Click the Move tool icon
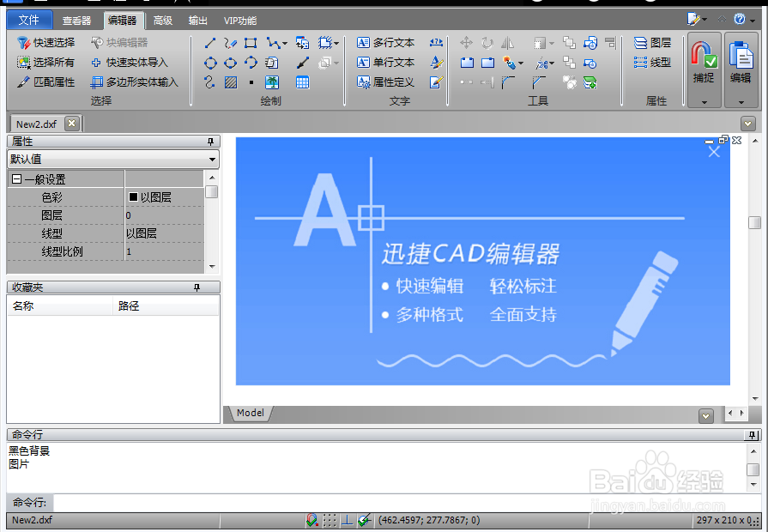The width and height of the screenshot is (768, 532). point(466,43)
